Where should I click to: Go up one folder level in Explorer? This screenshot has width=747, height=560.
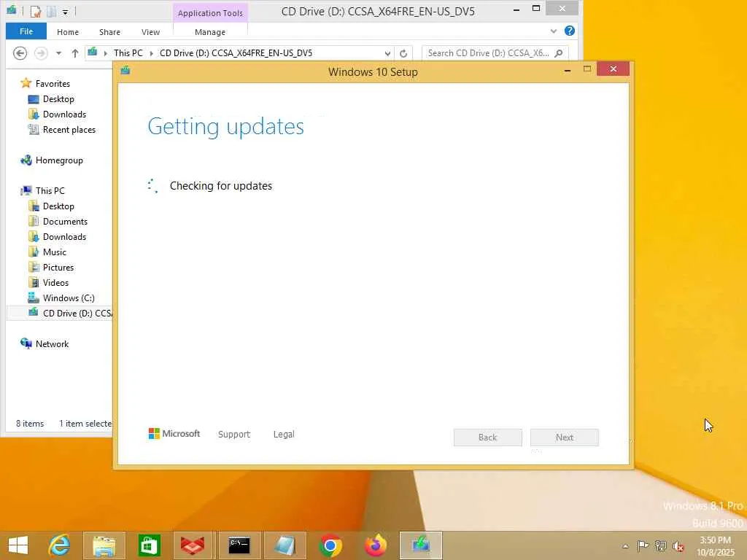pyautogui.click(x=75, y=53)
